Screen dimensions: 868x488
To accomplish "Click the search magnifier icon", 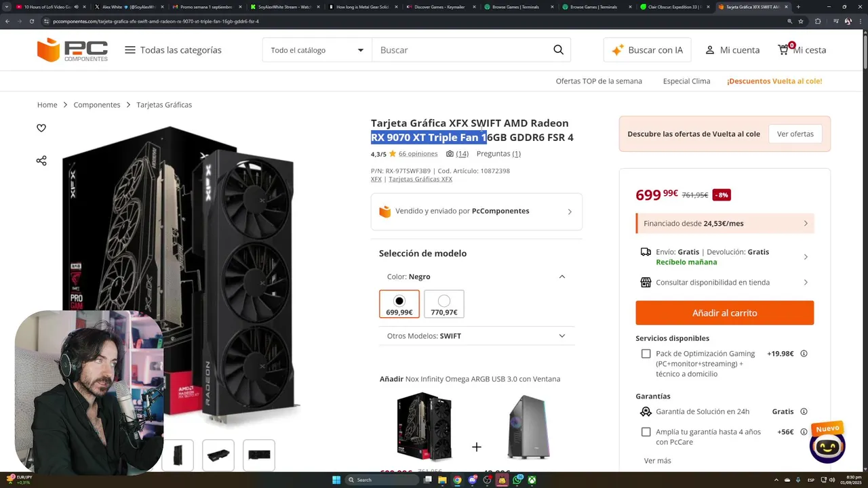I will point(558,49).
